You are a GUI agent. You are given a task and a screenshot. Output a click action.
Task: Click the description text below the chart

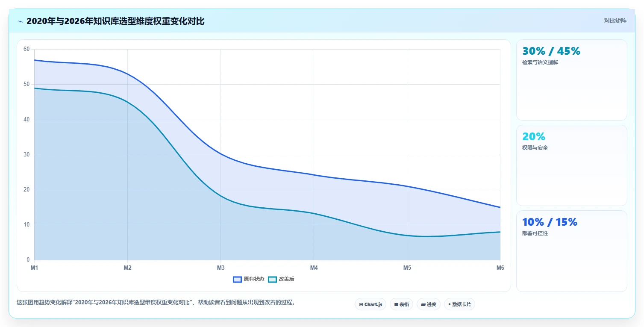(x=156, y=302)
